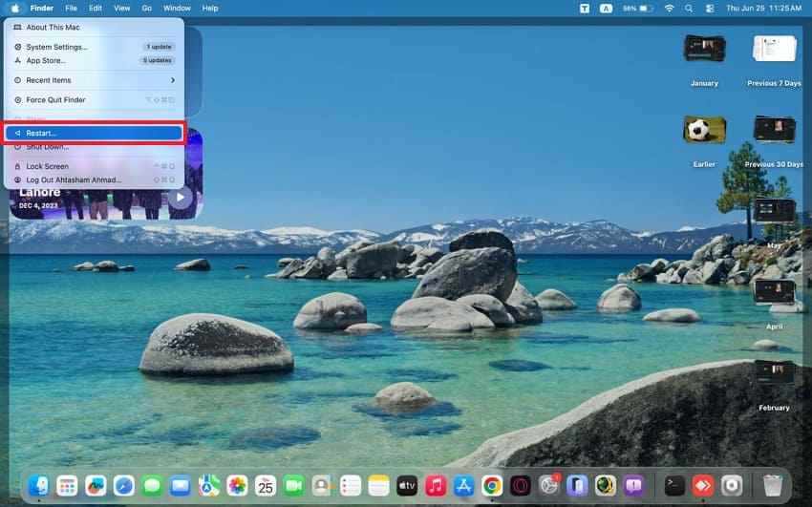Open the Go menu
This screenshot has height=507, width=812.
pyautogui.click(x=146, y=9)
